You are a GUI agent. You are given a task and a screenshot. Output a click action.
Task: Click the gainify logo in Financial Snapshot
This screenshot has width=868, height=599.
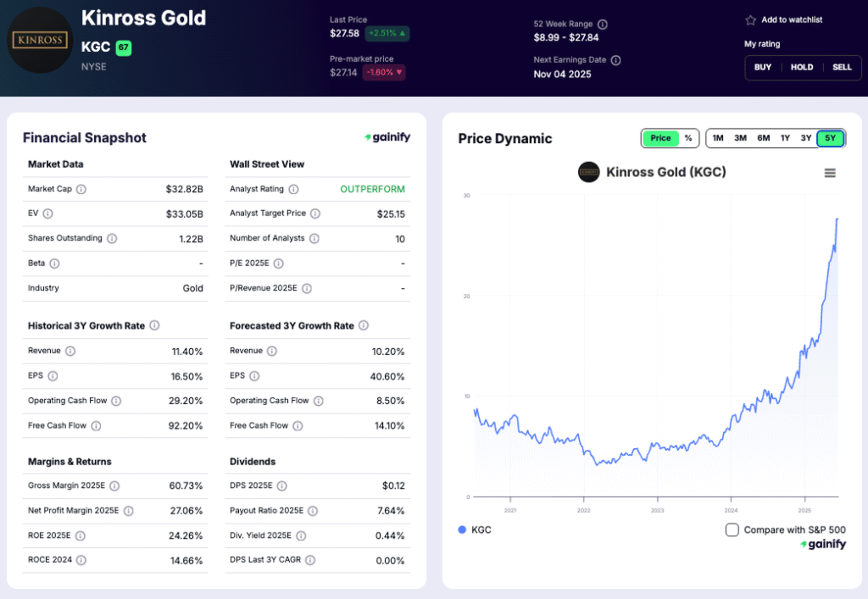[387, 136]
